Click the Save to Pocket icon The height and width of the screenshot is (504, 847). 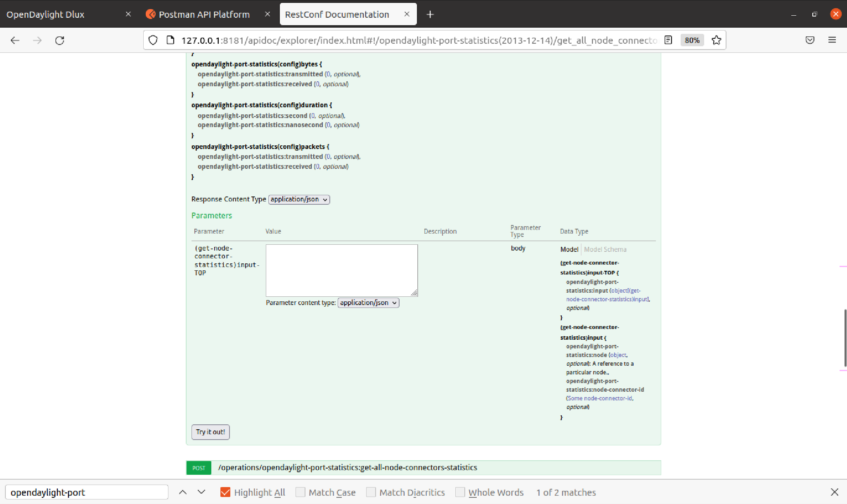click(810, 40)
